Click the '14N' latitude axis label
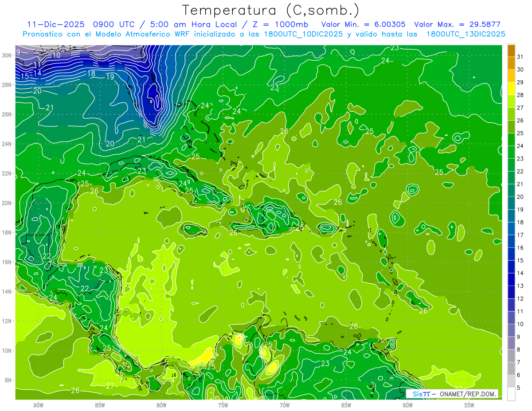The image size is (532, 411). point(7,291)
